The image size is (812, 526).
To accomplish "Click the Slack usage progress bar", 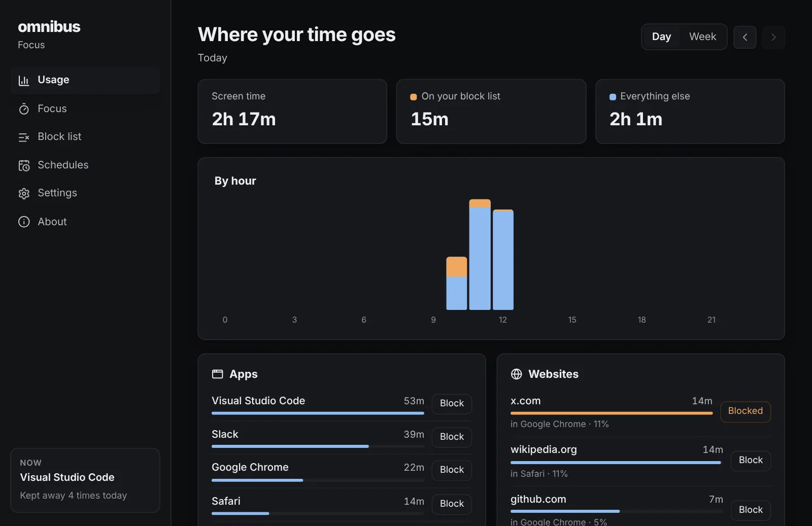I will [318, 446].
